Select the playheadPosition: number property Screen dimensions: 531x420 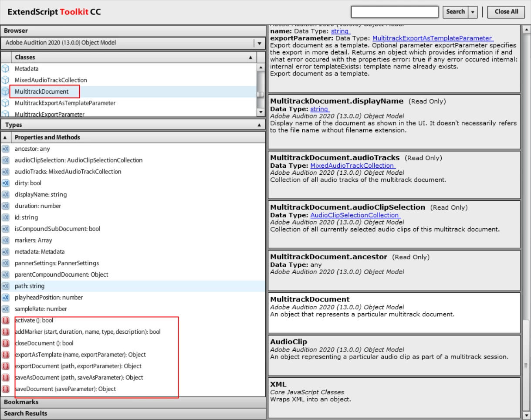coord(133,298)
